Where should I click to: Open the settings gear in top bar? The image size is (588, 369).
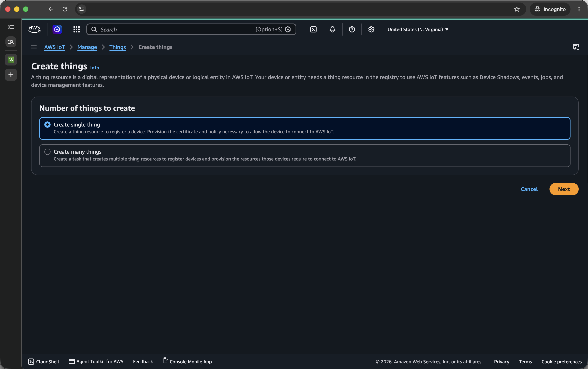(x=371, y=29)
